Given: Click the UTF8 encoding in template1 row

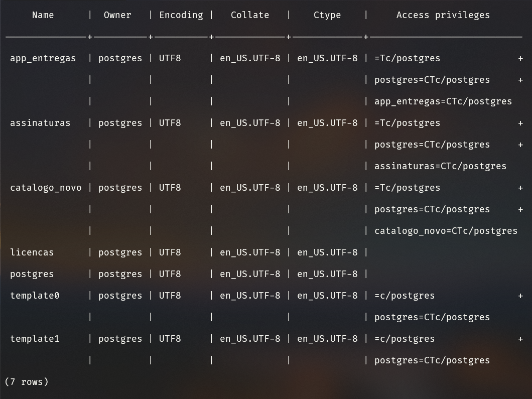Looking at the screenshot, I should tap(170, 339).
